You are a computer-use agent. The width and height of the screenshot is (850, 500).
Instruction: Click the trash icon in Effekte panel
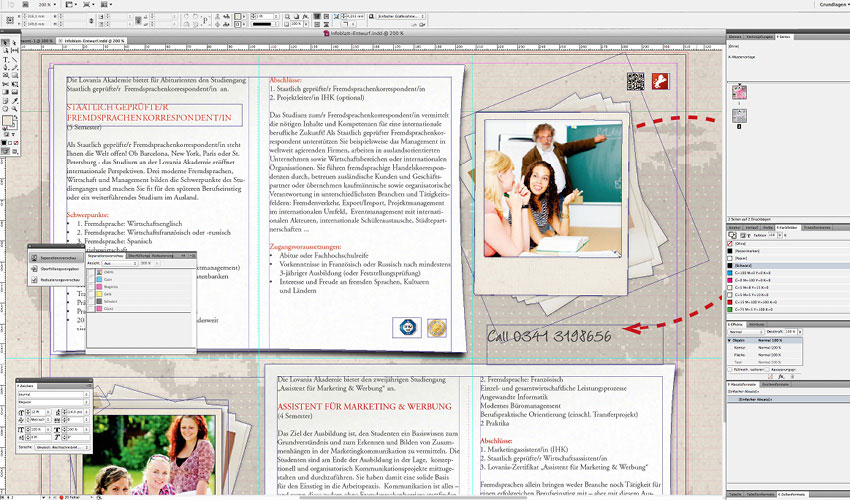click(x=792, y=377)
